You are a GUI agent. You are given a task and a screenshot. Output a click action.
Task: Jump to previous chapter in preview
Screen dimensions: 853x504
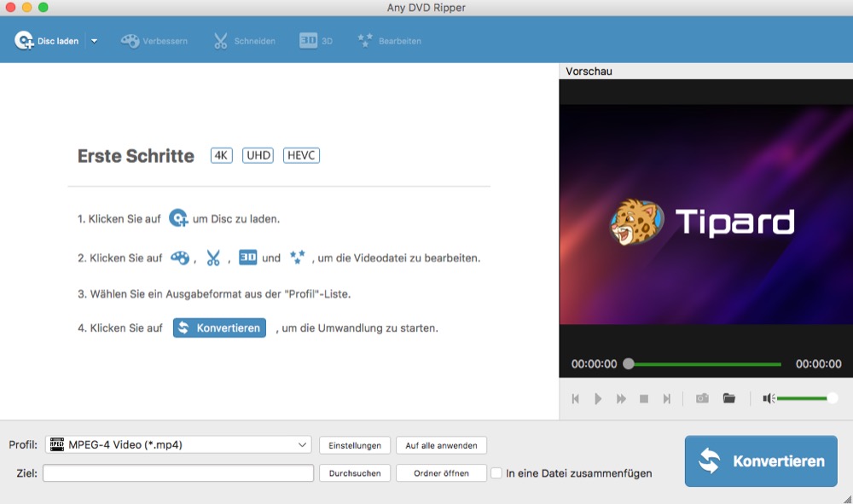coord(576,398)
